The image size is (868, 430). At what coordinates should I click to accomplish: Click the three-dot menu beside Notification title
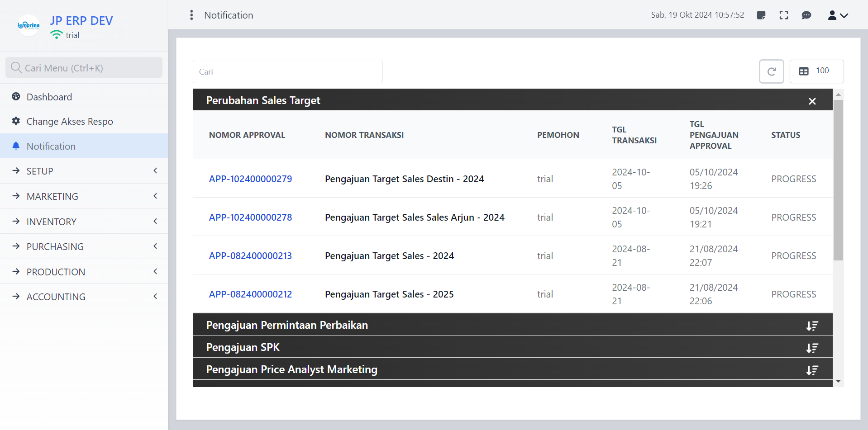click(191, 15)
